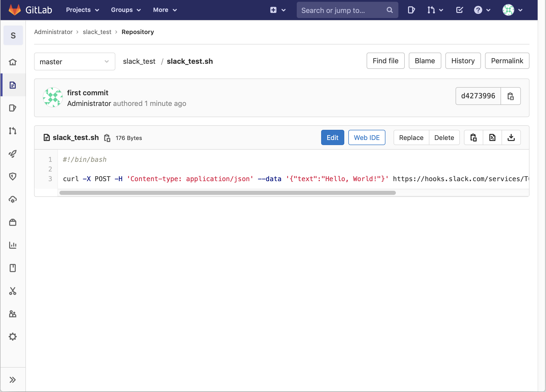
Task: Click the commit author avatar
Action: point(53,98)
